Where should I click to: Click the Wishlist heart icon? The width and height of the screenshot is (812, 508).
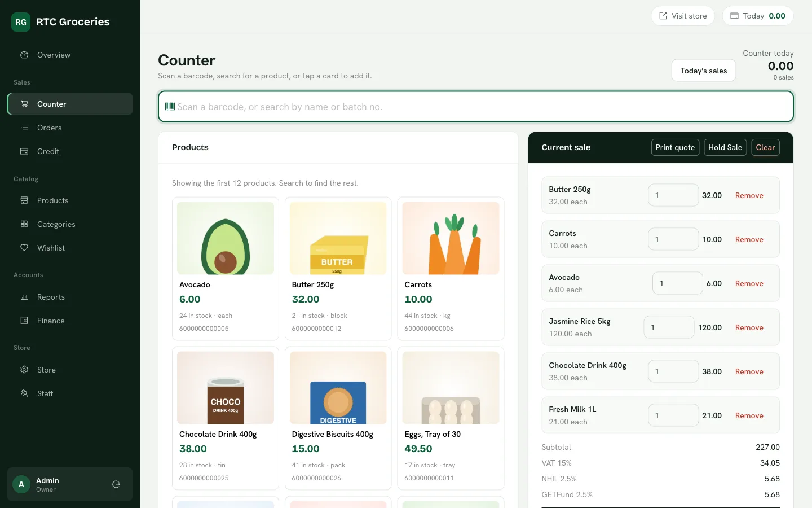coord(24,248)
